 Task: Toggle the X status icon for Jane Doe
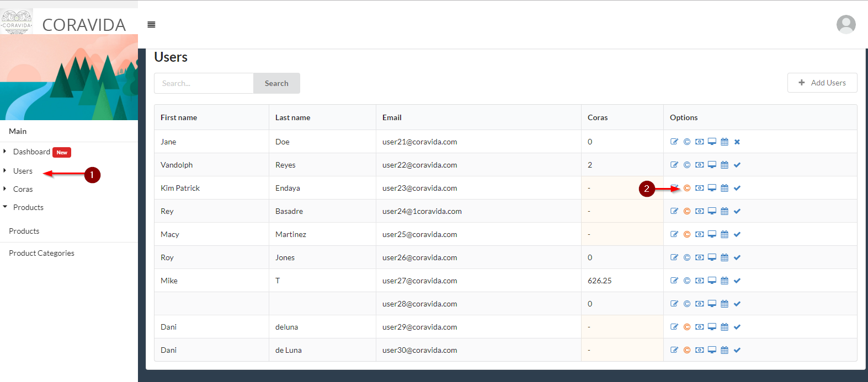[737, 142]
